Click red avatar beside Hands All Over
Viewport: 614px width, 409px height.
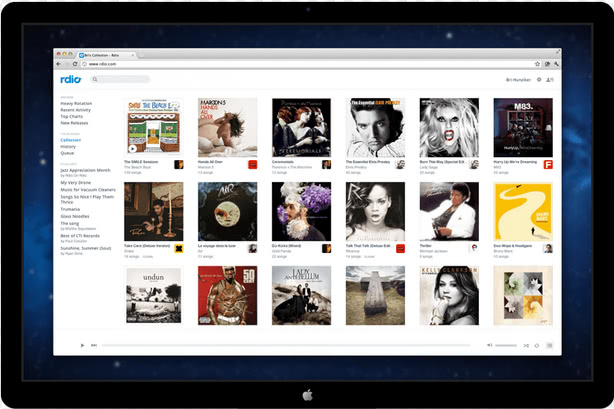pyautogui.click(x=253, y=165)
